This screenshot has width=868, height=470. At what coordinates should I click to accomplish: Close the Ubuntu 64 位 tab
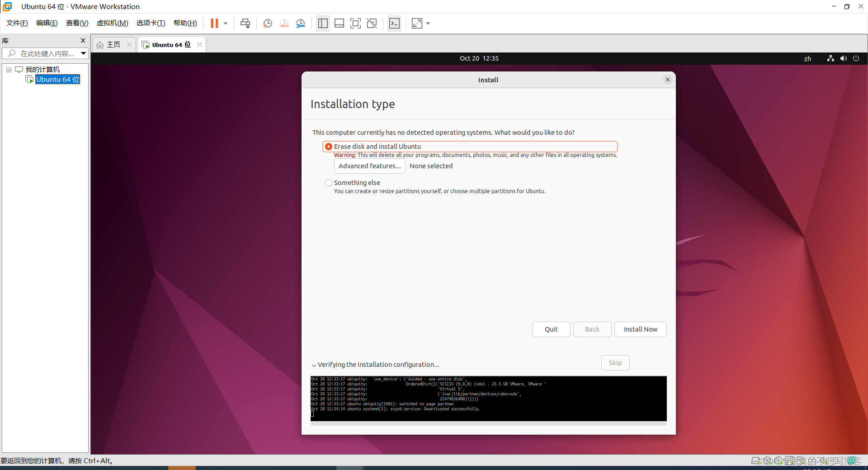point(199,44)
